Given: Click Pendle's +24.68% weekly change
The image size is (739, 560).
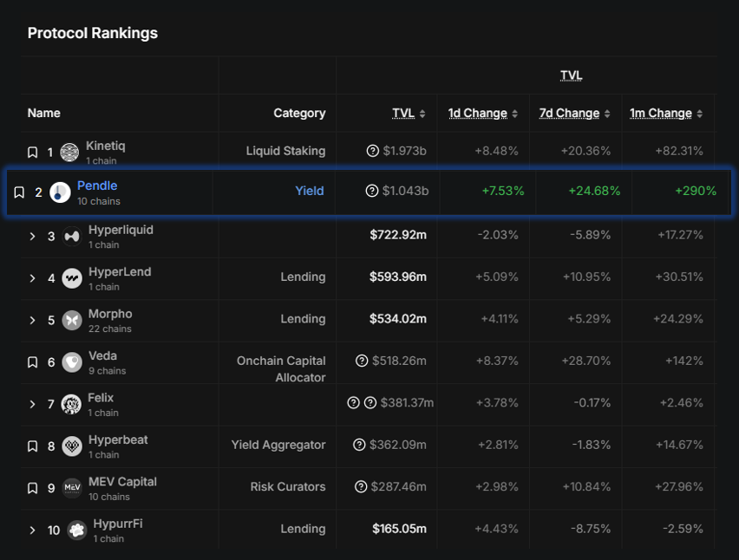Looking at the screenshot, I should click(594, 191).
